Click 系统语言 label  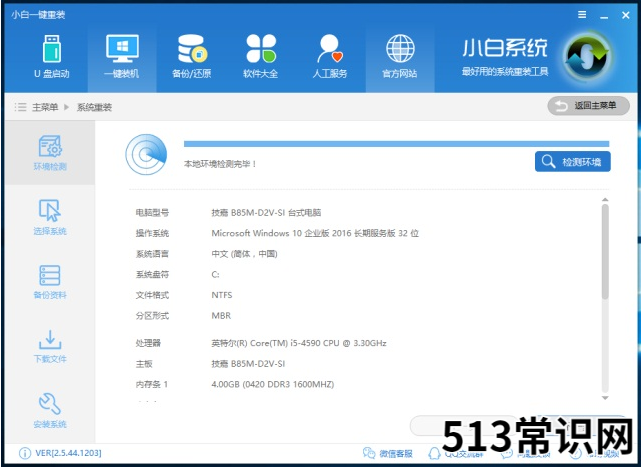152,254
